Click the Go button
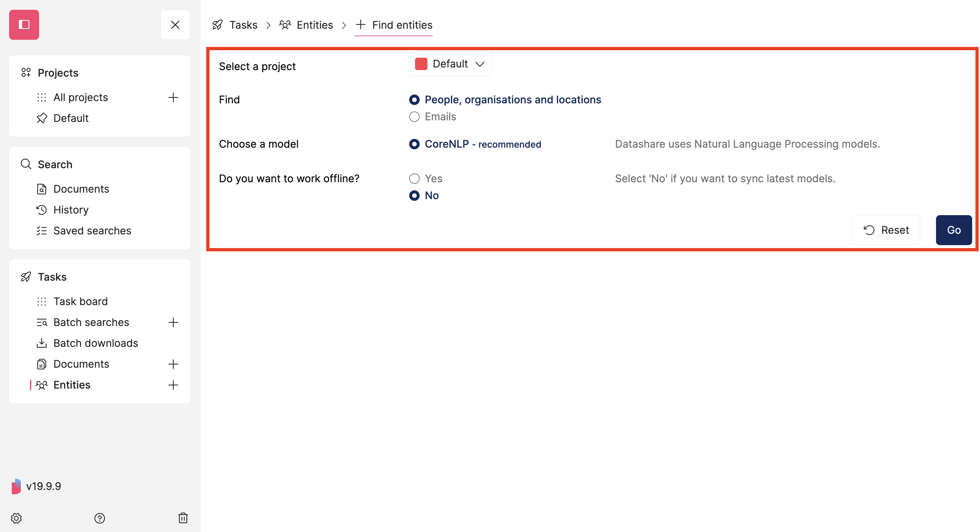 [953, 230]
